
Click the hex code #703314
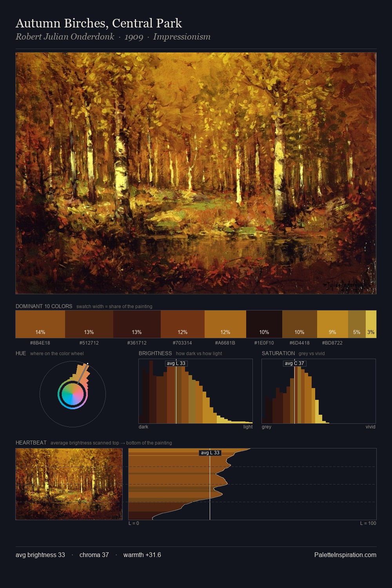tap(182, 343)
